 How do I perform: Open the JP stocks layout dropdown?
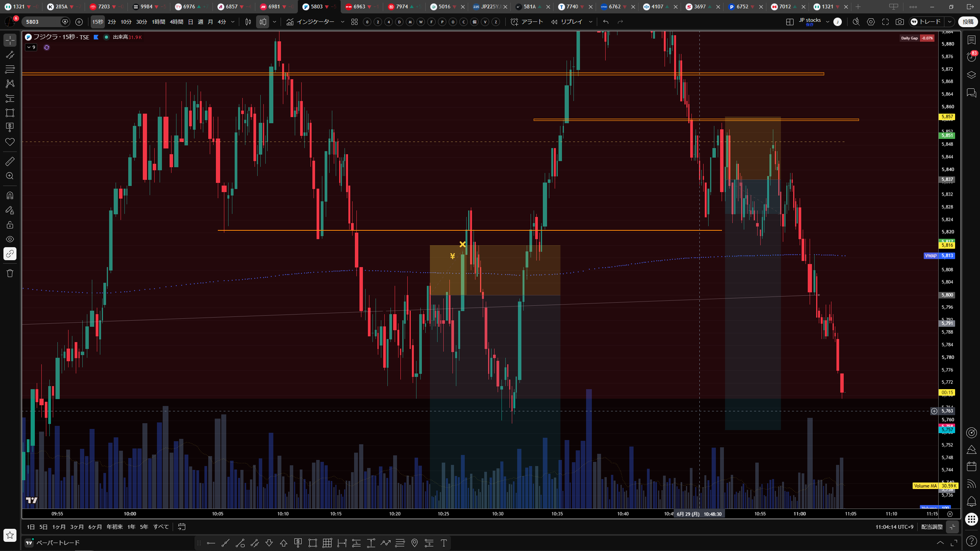pyautogui.click(x=828, y=22)
